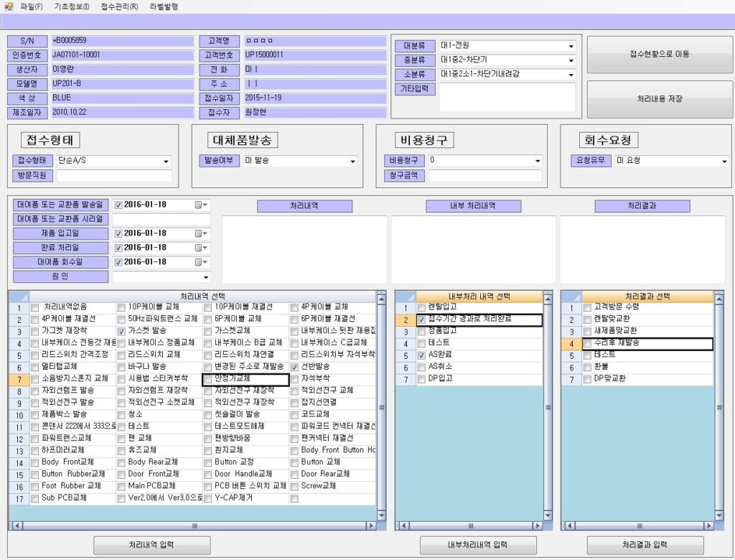Click scroll-right arrow under 처리결과 선택 list
The height and width of the screenshot is (560, 735).
(710, 526)
